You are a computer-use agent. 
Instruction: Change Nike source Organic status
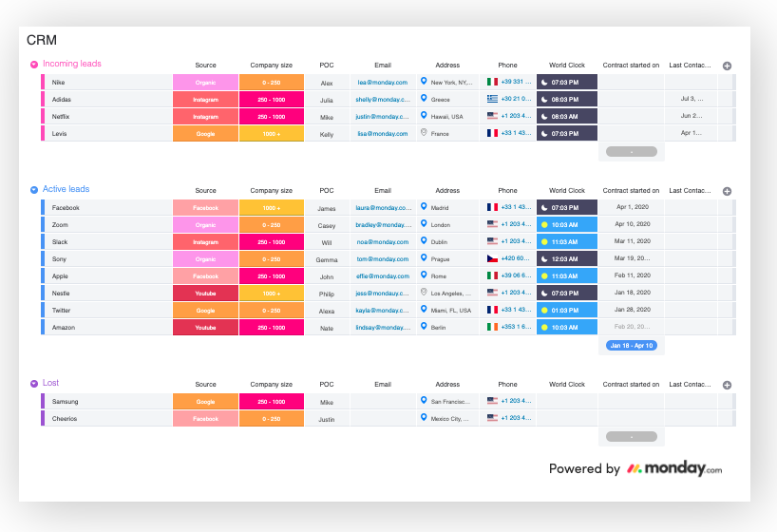tap(205, 83)
